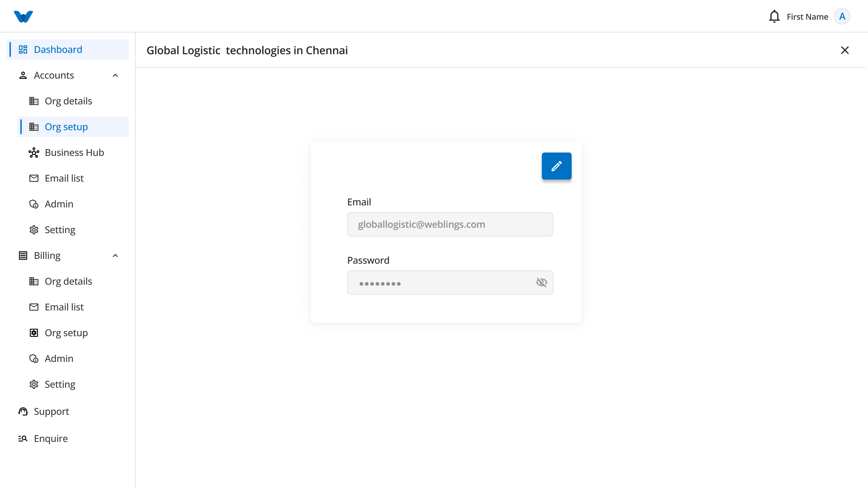This screenshot has height=488, width=868.
Task: Click the Support headset icon
Action: [23, 411]
